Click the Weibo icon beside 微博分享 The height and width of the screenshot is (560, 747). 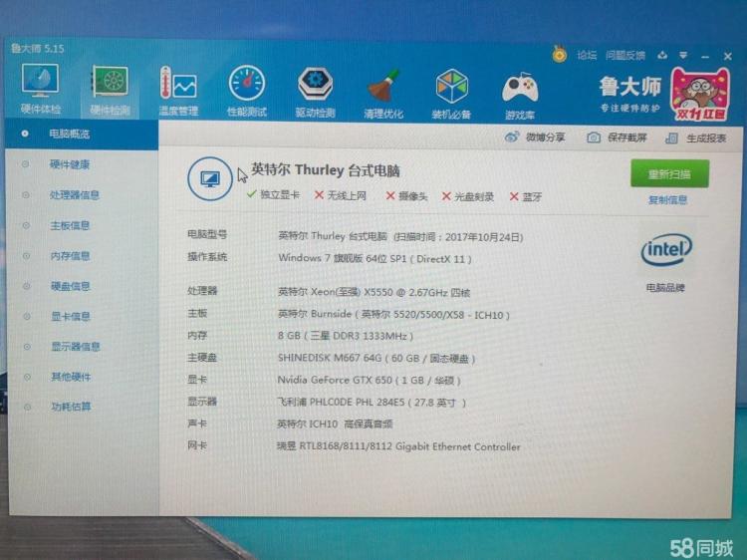tap(512, 137)
